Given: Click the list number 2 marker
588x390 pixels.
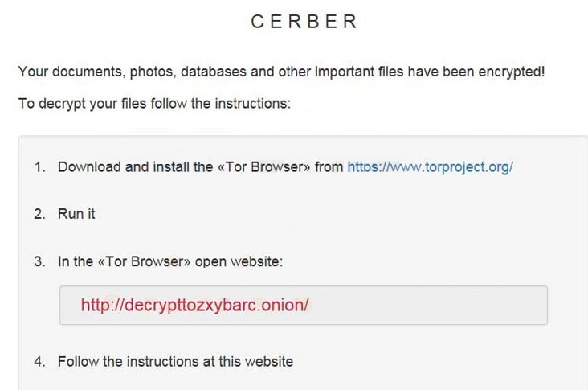Looking at the screenshot, I should pyautogui.click(x=39, y=214).
